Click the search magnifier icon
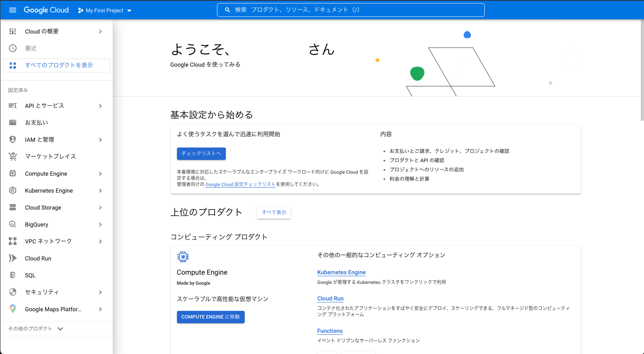 click(x=227, y=10)
